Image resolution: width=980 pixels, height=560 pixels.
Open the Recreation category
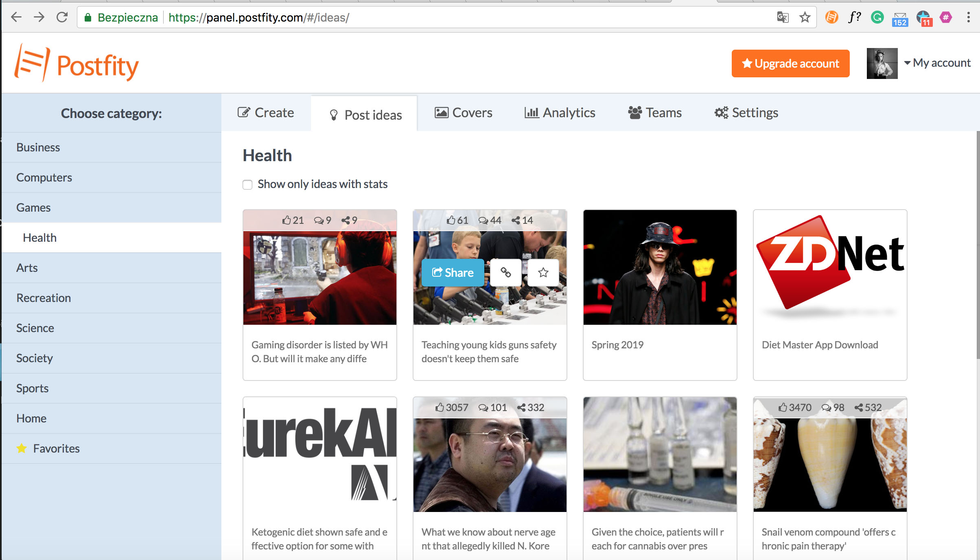click(112, 298)
